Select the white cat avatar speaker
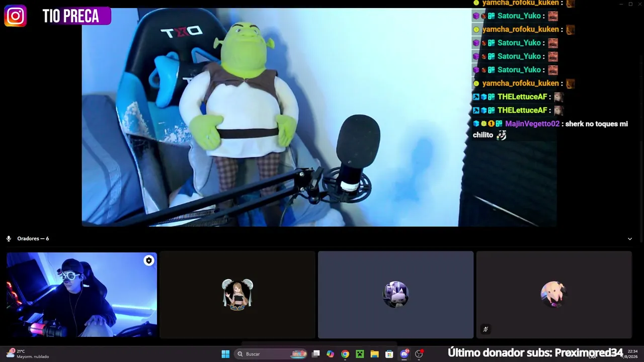Screen dimensions: 644x362 pyautogui.click(x=395, y=295)
